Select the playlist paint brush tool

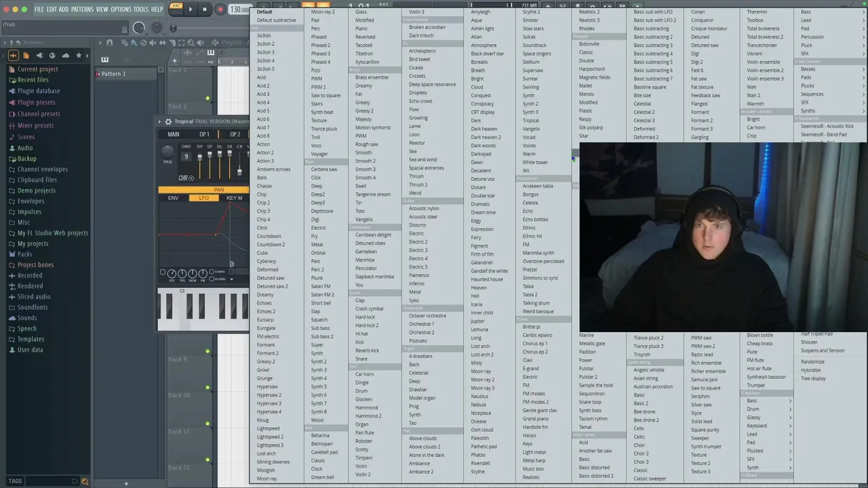tap(134, 43)
